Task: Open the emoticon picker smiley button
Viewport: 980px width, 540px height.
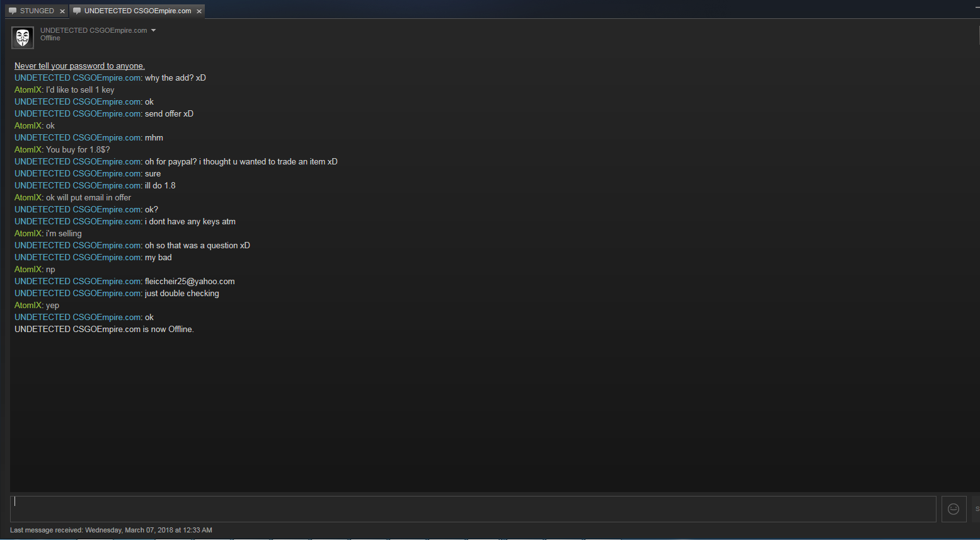Action: [x=954, y=509]
